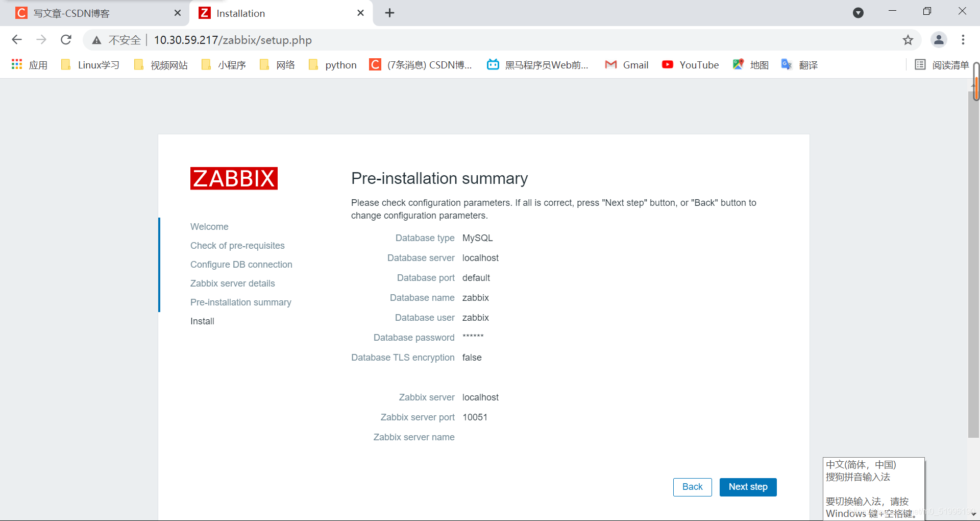The image size is (980, 521).
Task: Click the not-secure warning icon
Action: point(96,40)
